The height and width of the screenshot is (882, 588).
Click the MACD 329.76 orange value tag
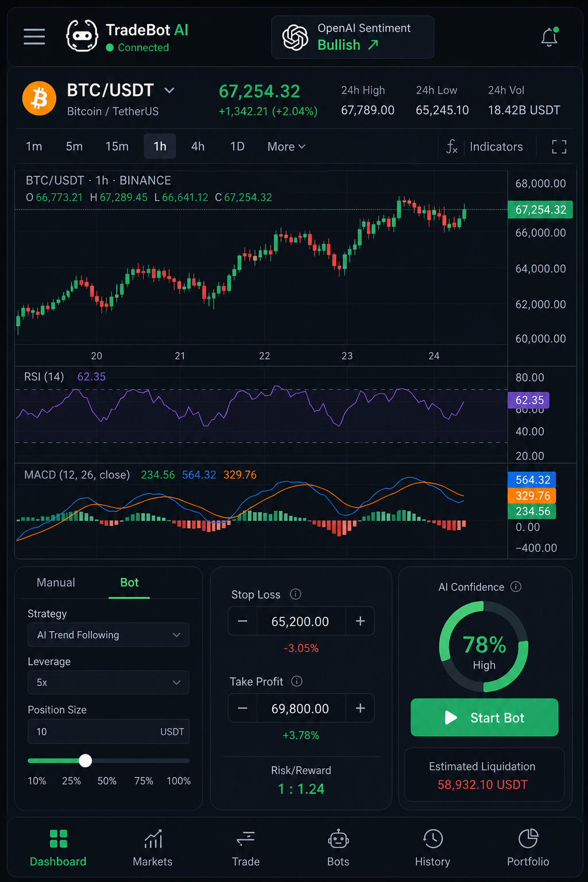click(x=532, y=495)
